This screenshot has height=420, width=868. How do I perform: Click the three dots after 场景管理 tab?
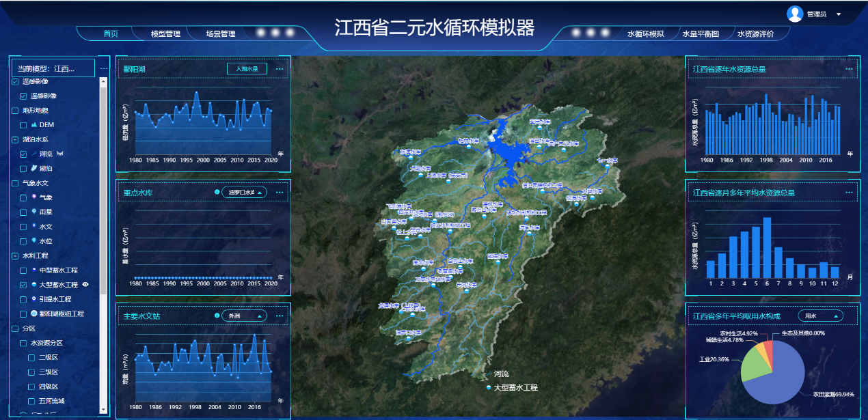[275, 33]
